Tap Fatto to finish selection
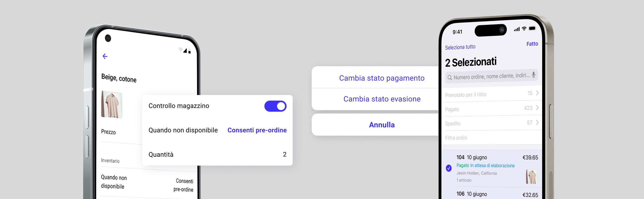Viewport: 644px width, 199px height. click(532, 44)
